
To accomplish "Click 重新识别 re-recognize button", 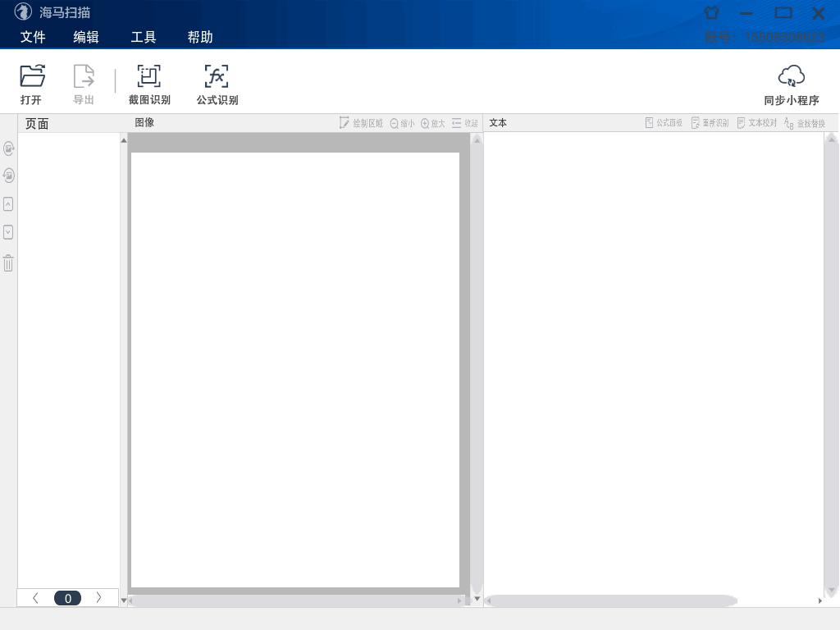I will [710, 123].
